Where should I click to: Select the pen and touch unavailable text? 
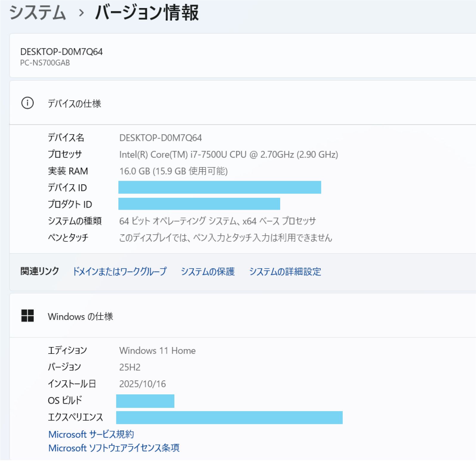(x=226, y=238)
